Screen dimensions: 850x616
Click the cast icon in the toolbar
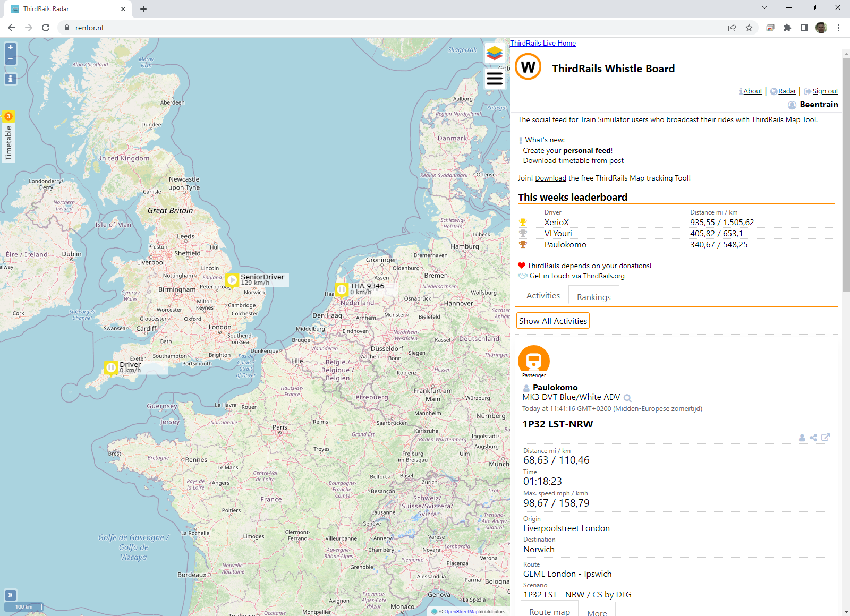click(x=770, y=28)
